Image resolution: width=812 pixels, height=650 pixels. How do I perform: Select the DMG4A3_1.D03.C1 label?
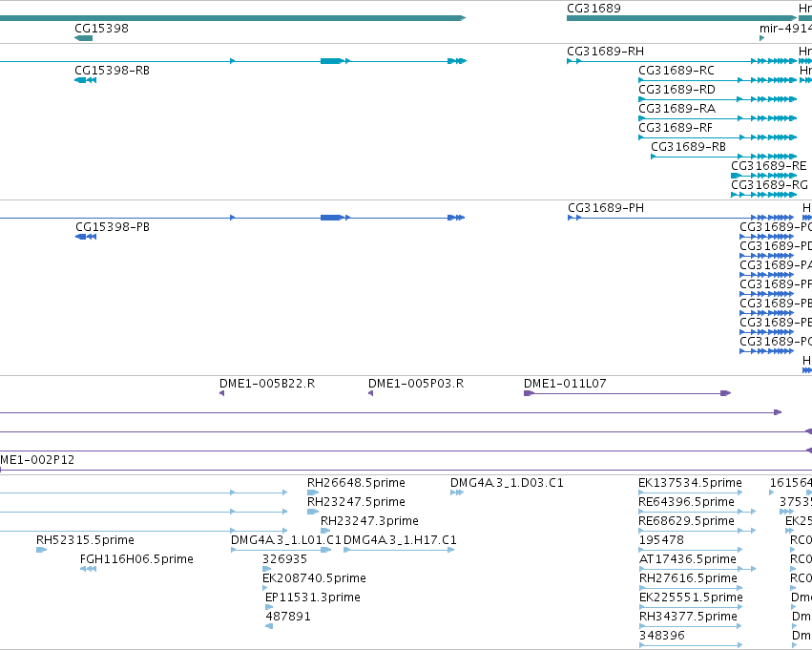(x=507, y=483)
